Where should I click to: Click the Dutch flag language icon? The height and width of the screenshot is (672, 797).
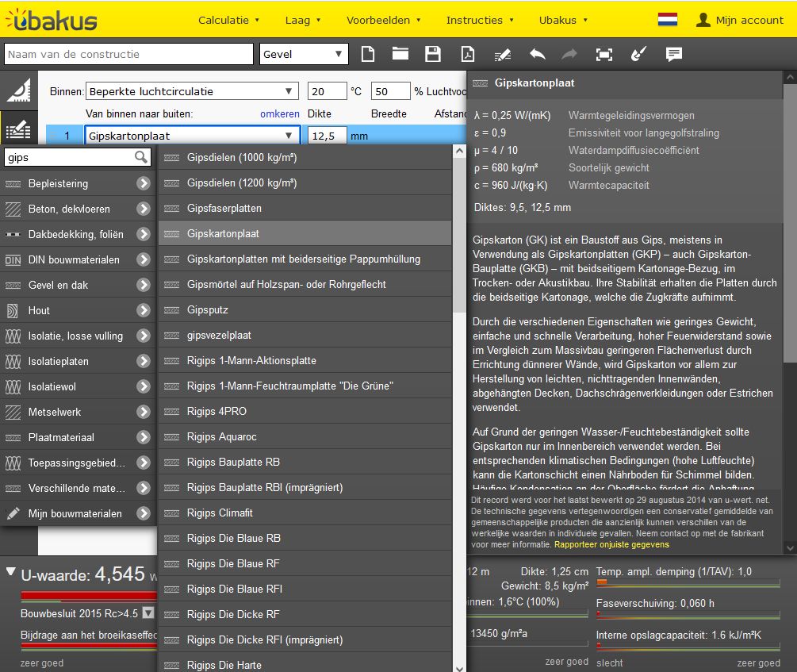pos(667,20)
